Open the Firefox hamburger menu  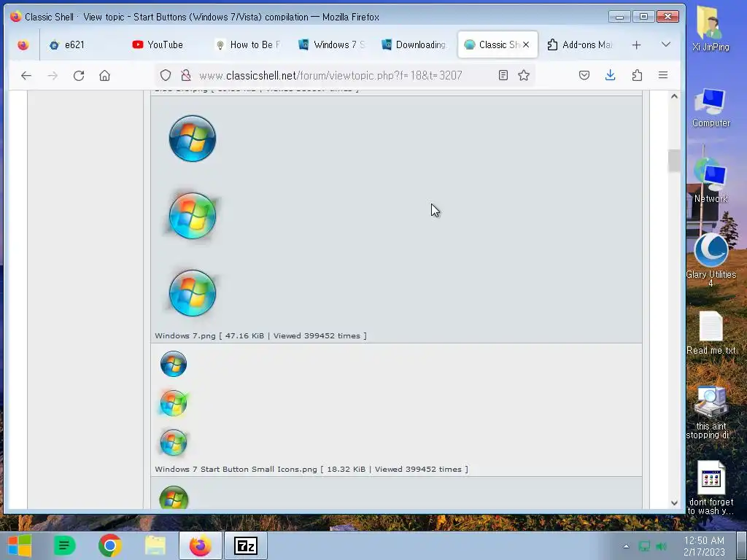pos(662,75)
